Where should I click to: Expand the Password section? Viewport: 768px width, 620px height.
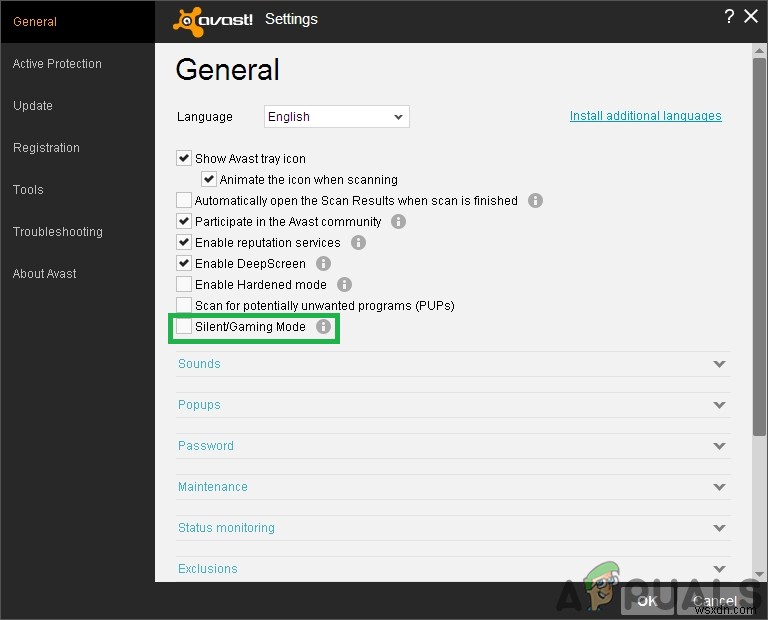pos(453,446)
